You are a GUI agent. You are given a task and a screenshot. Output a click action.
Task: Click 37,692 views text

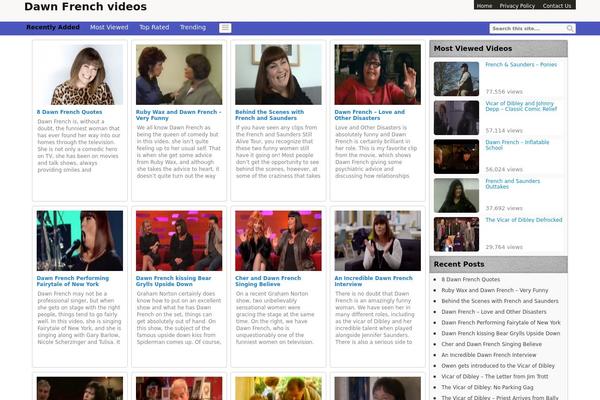coord(504,208)
